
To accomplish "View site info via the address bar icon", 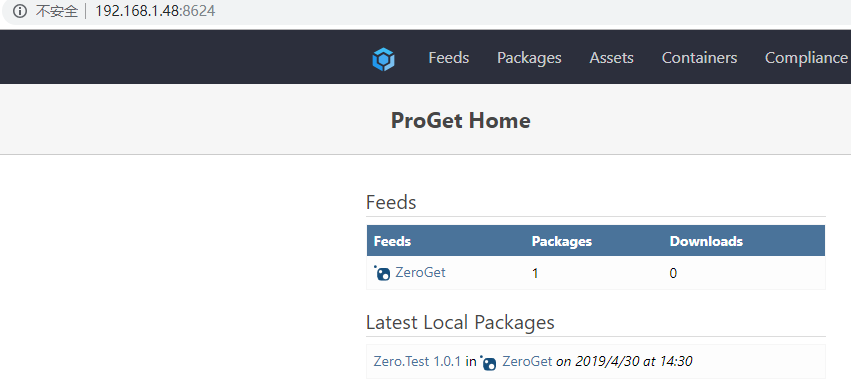I will coord(20,11).
